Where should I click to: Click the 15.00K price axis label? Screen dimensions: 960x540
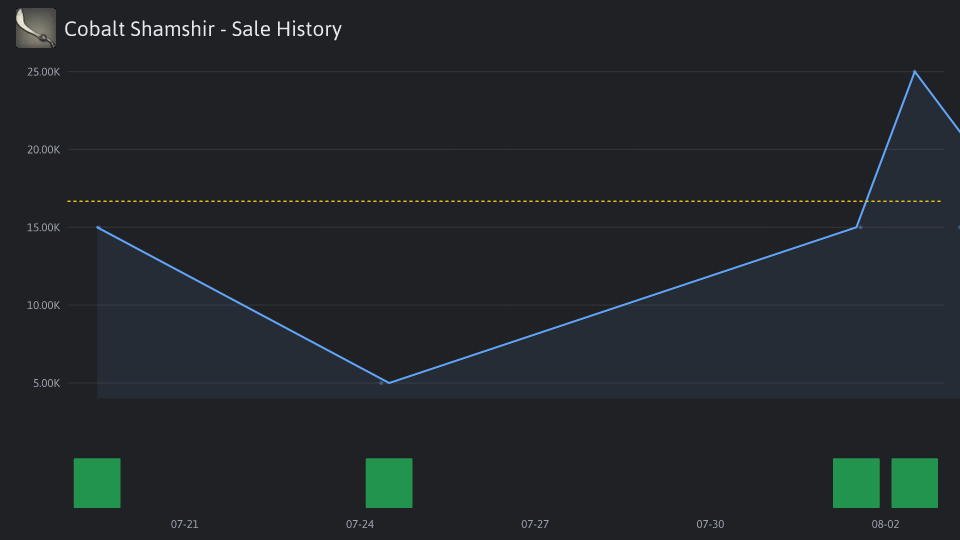click(x=43, y=227)
